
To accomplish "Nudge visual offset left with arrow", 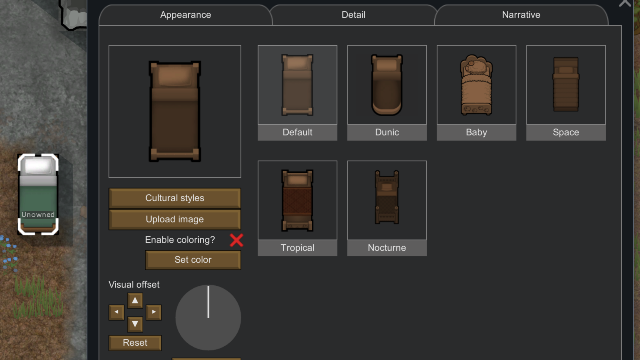I will 116,312.
